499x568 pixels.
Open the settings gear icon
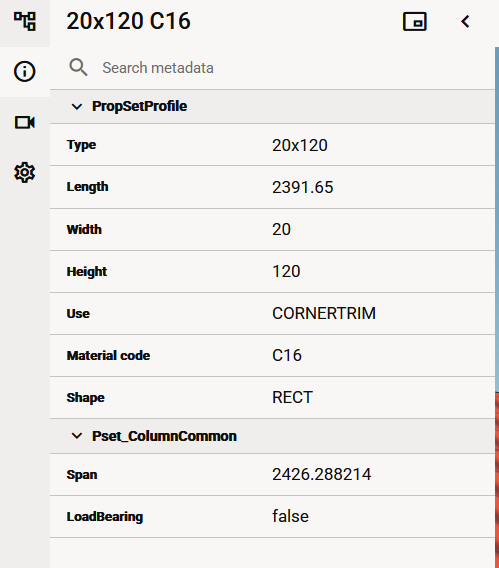pyautogui.click(x=25, y=172)
